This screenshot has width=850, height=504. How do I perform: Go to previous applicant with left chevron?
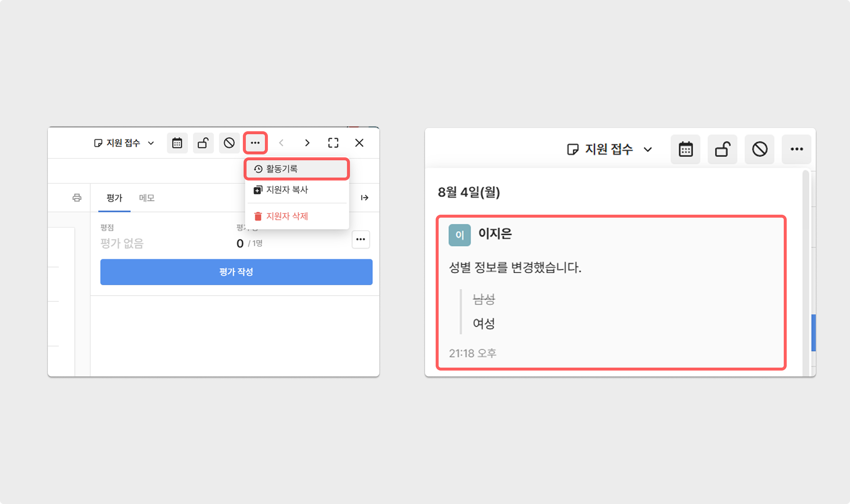pyautogui.click(x=281, y=143)
